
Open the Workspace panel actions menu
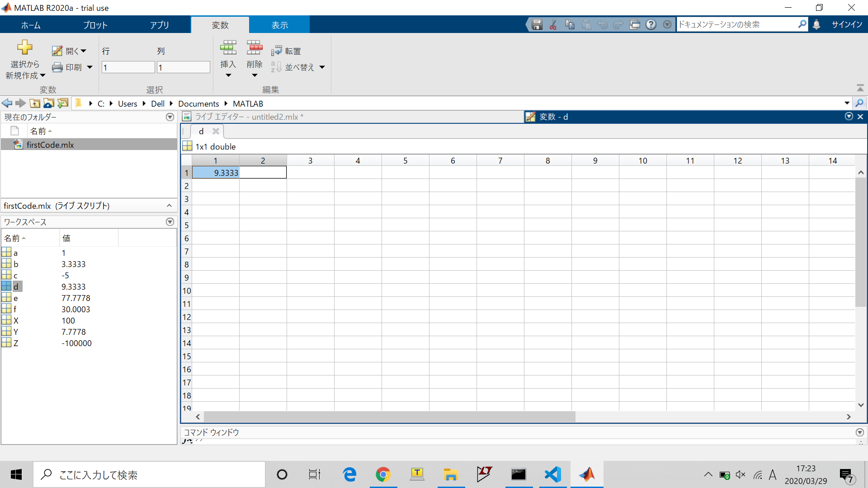pos(170,222)
